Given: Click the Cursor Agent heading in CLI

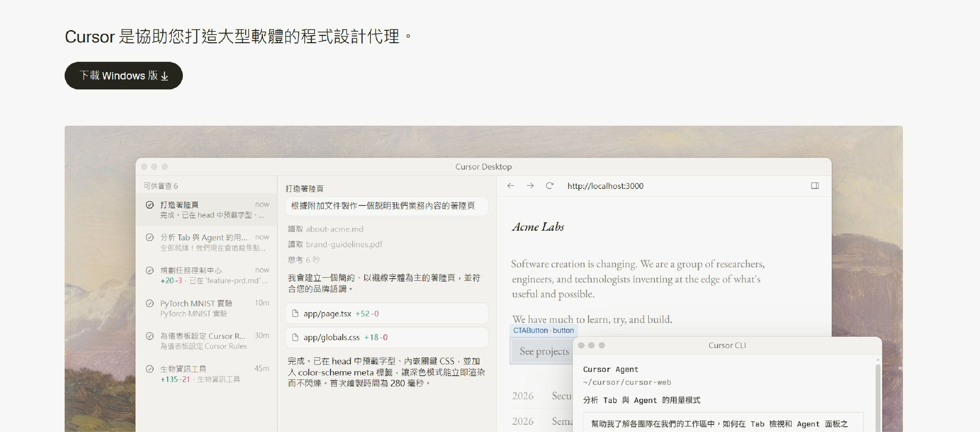Looking at the screenshot, I should (x=610, y=369).
